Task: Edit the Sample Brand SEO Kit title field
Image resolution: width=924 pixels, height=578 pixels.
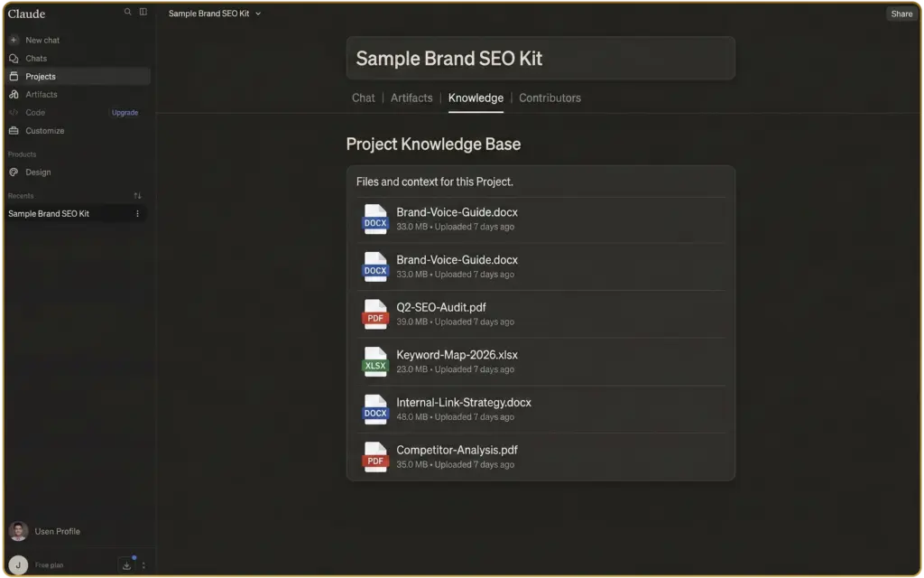Action: (x=541, y=59)
